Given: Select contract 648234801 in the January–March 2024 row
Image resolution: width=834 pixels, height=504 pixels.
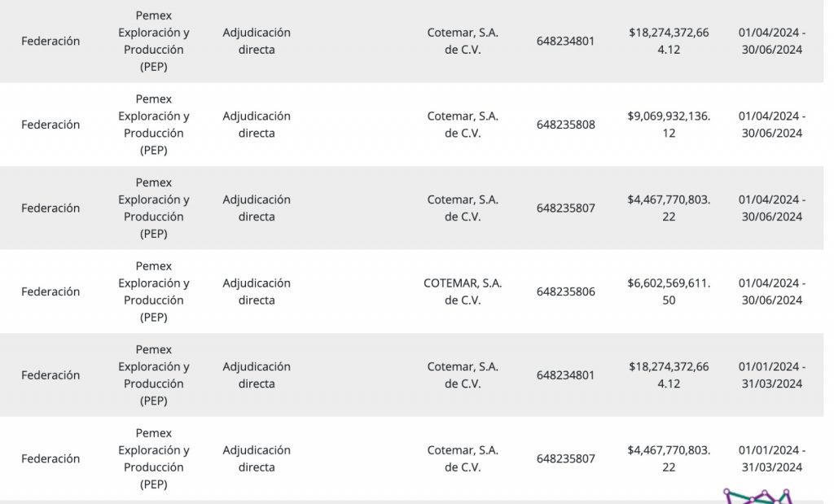Looking at the screenshot, I should tap(565, 375).
